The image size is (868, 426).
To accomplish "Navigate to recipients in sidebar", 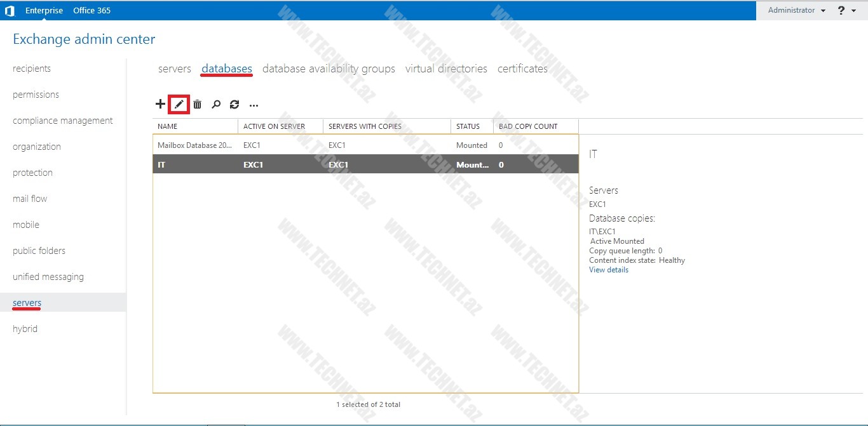I will tap(32, 69).
